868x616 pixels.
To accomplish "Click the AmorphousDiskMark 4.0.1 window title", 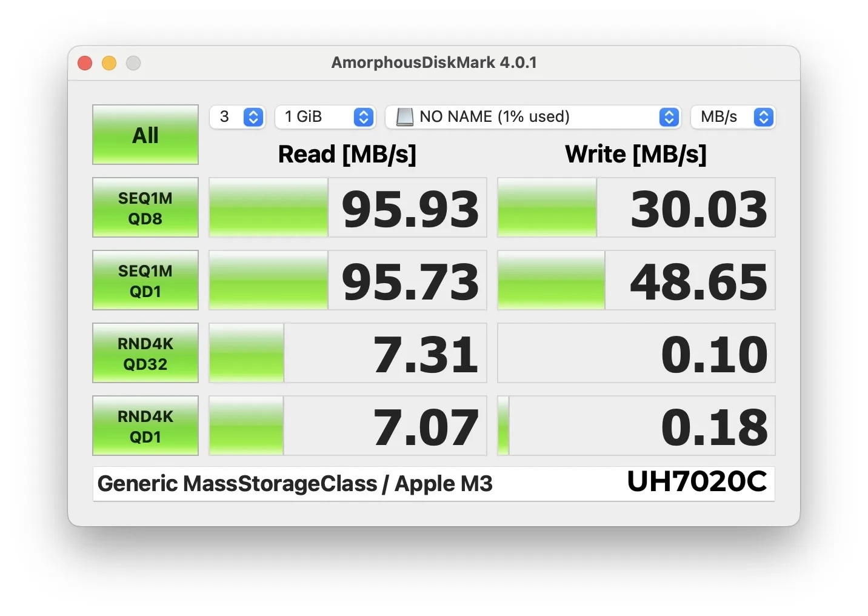I will tap(434, 62).
